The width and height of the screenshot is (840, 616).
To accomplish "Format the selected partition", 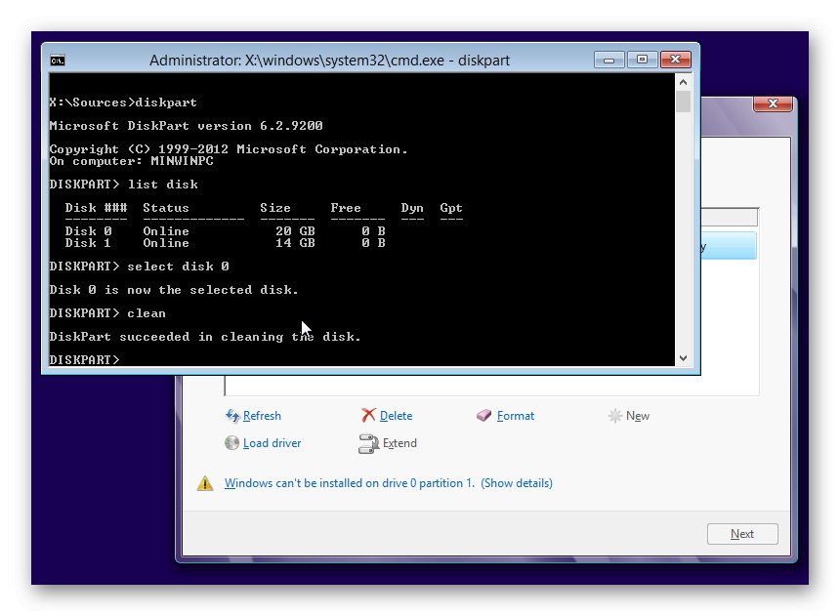I will (516, 416).
